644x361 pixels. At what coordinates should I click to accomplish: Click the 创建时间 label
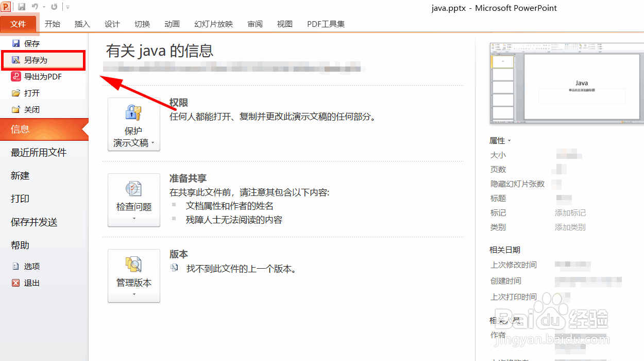pyautogui.click(x=506, y=281)
